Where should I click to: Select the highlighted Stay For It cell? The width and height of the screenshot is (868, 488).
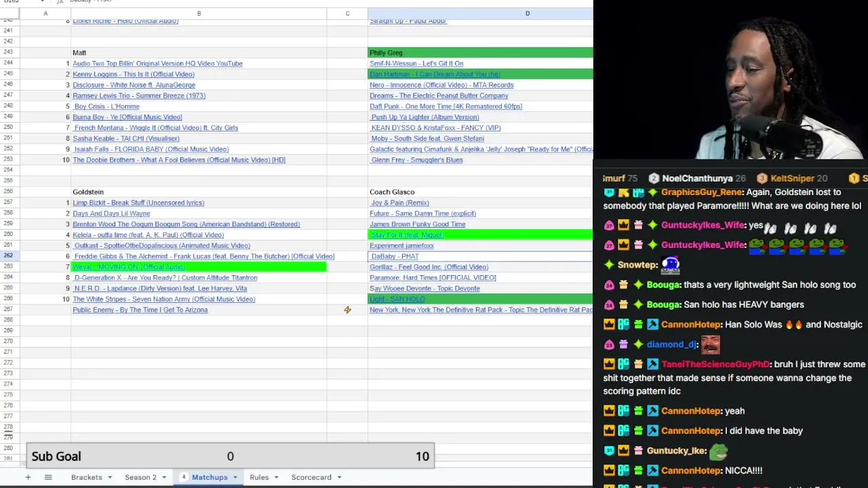point(480,235)
